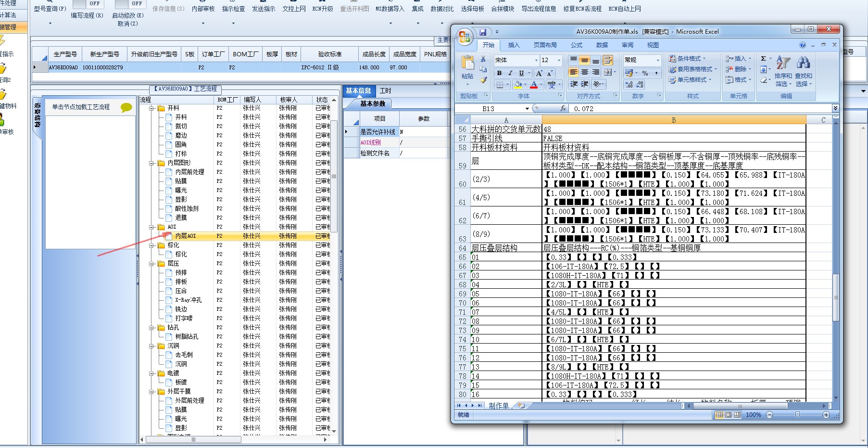Open the 视图 ribbon tab in Excel
868x448 pixels.
tap(653, 45)
